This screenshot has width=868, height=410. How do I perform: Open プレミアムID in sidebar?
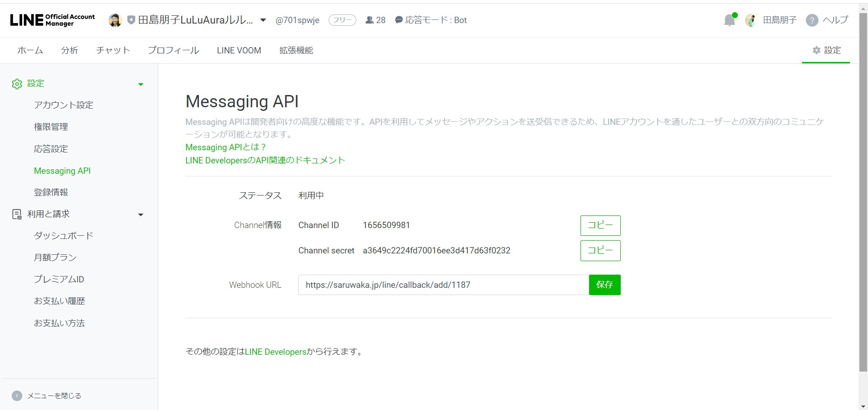tap(59, 279)
